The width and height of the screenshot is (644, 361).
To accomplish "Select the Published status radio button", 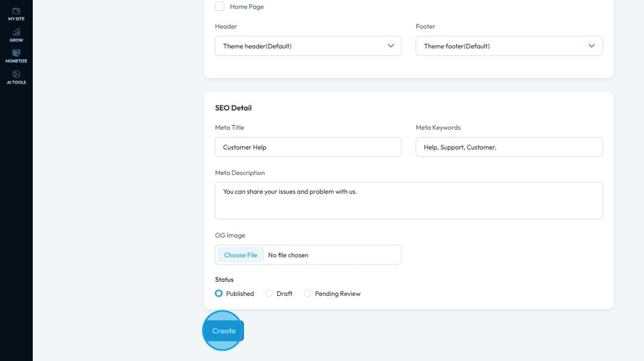I will click(x=218, y=293).
